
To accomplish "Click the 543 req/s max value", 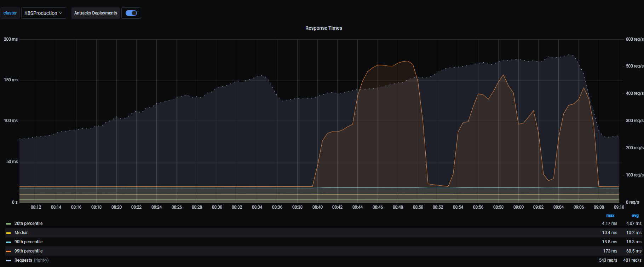I will click(x=608, y=260).
